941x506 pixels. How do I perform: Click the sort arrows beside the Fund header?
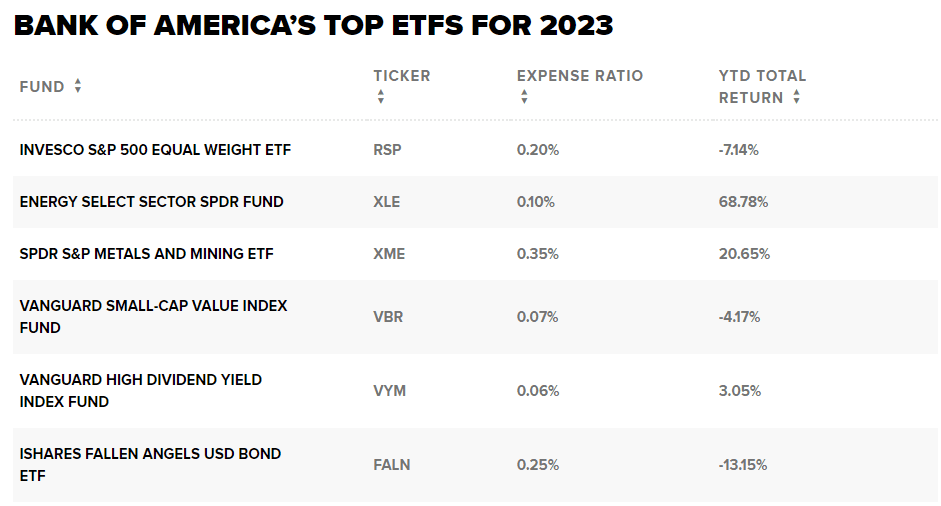click(78, 87)
